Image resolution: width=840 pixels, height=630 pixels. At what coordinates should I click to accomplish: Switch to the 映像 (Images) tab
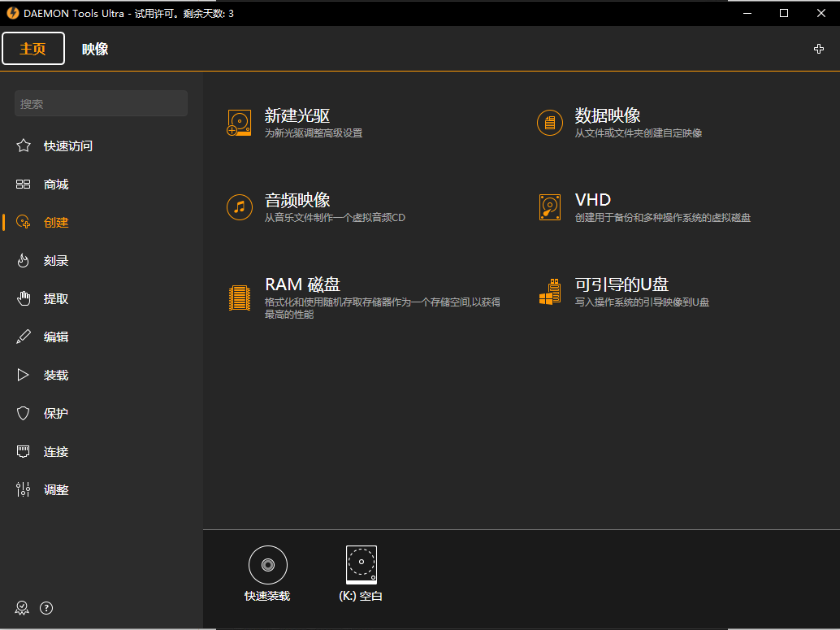coord(95,49)
